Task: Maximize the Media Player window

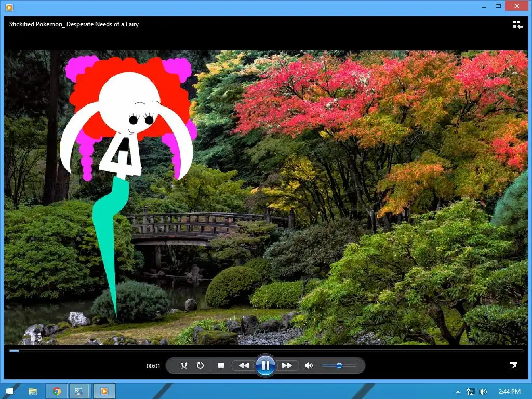Action: [498, 6]
